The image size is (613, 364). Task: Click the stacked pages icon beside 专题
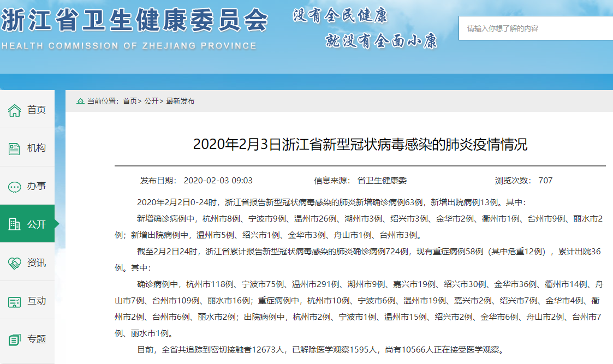tap(15, 339)
